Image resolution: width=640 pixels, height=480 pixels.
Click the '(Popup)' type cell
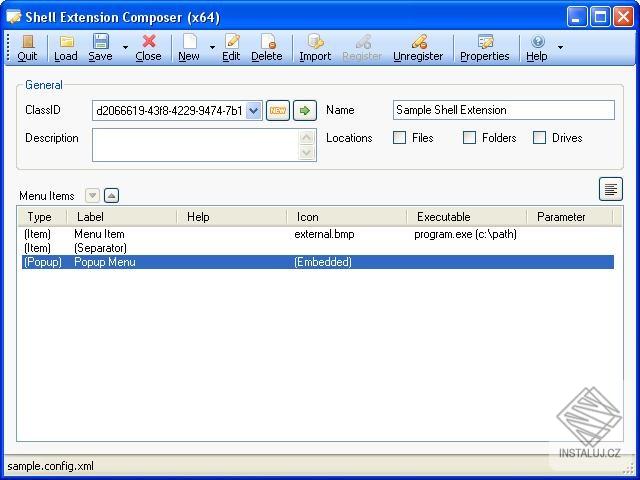click(x=43, y=262)
